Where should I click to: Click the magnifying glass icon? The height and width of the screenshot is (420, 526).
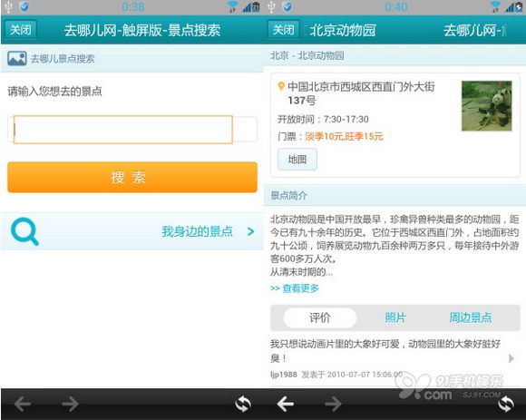pyautogui.click(x=24, y=231)
